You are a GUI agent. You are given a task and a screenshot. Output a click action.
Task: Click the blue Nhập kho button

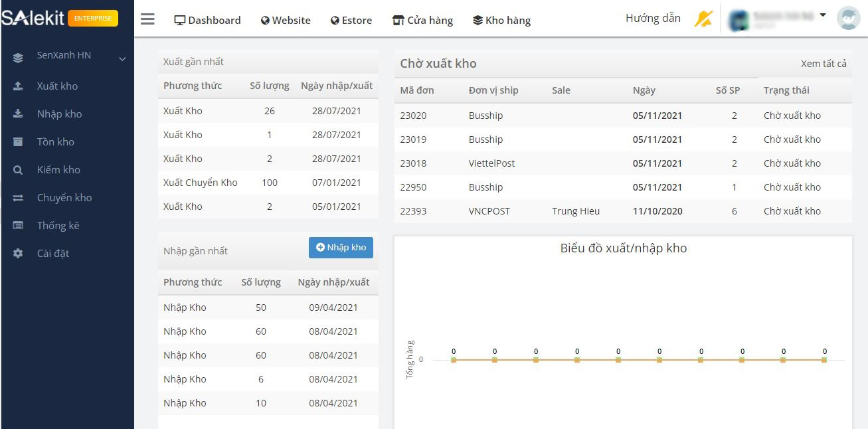click(341, 248)
